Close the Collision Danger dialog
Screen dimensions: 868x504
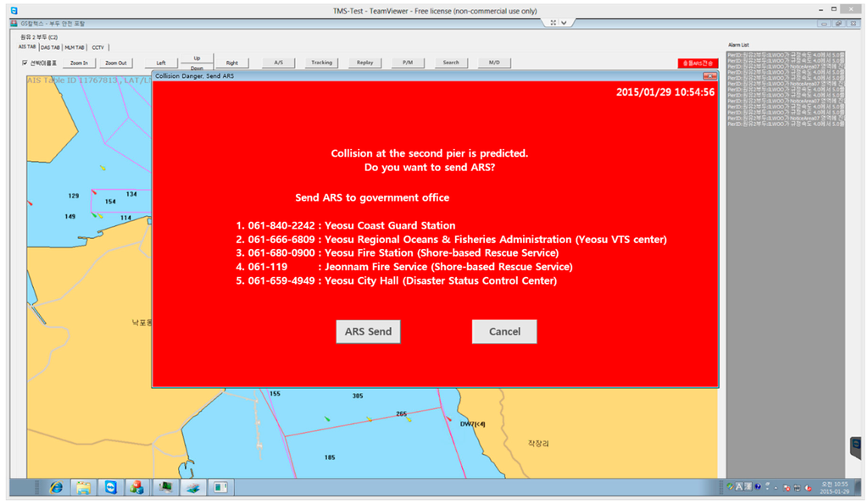(x=711, y=76)
